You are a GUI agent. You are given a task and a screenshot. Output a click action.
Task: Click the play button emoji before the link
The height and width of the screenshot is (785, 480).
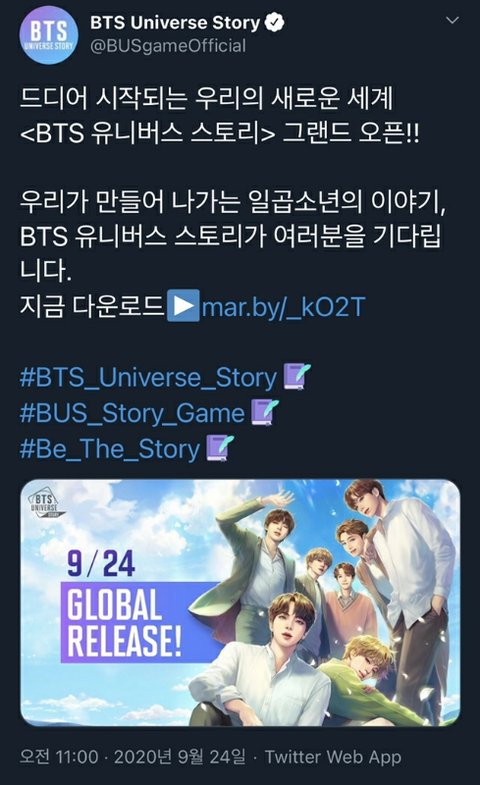183,306
